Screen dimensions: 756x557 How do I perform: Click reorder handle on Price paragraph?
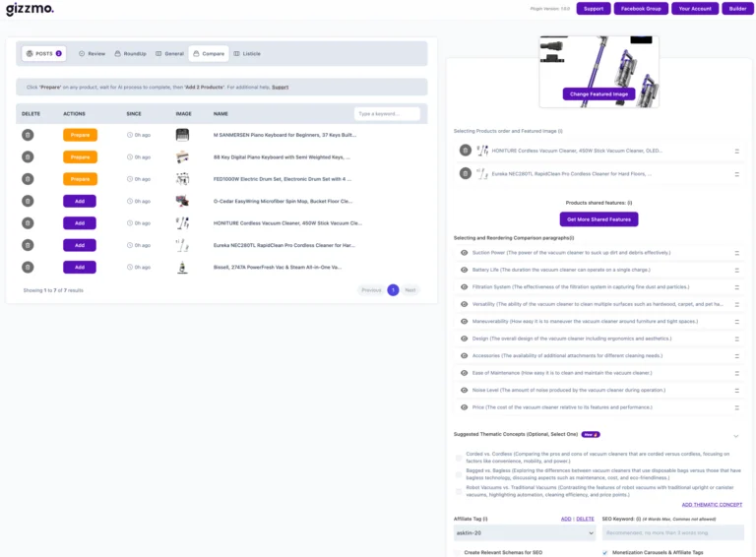click(736, 407)
